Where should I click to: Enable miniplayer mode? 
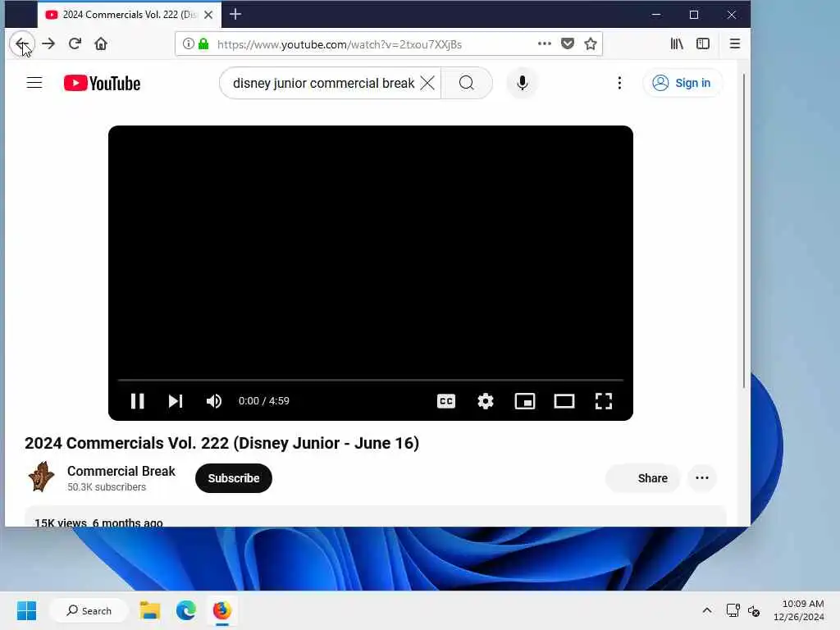click(x=525, y=401)
